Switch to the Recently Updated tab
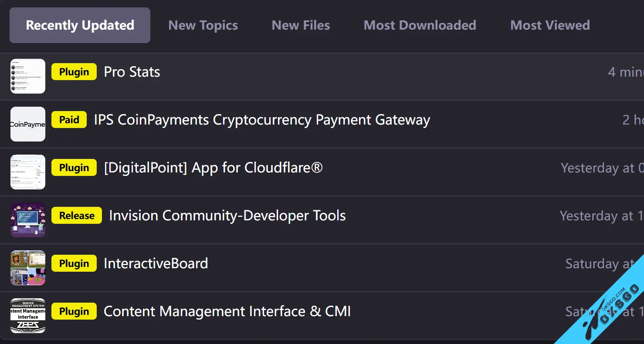Viewport: 644px width, 344px height. (80, 25)
